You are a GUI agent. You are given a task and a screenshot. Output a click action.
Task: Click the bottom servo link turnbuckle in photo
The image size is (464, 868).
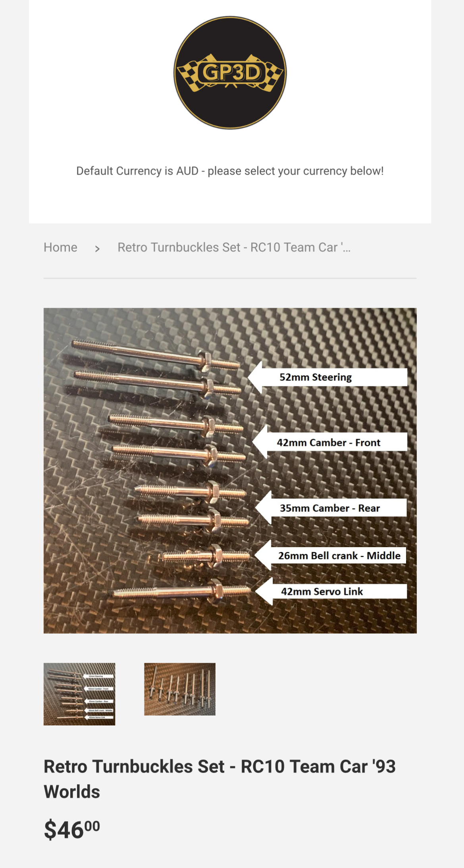pyautogui.click(x=181, y=591)
